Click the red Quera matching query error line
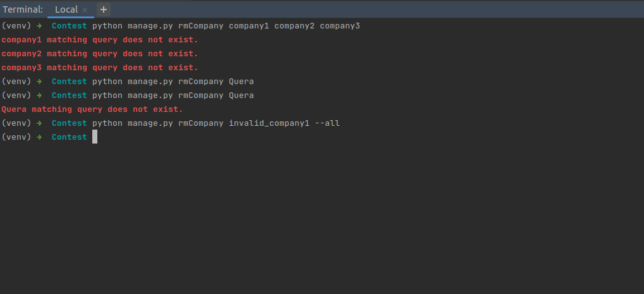This screenshot has height=294, width=644. point(92,109)
